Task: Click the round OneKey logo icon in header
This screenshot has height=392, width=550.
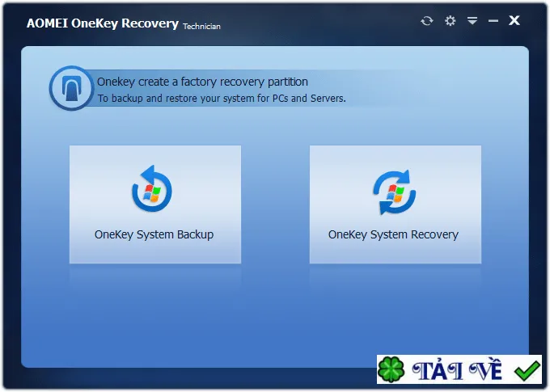Action: point(71,88)
